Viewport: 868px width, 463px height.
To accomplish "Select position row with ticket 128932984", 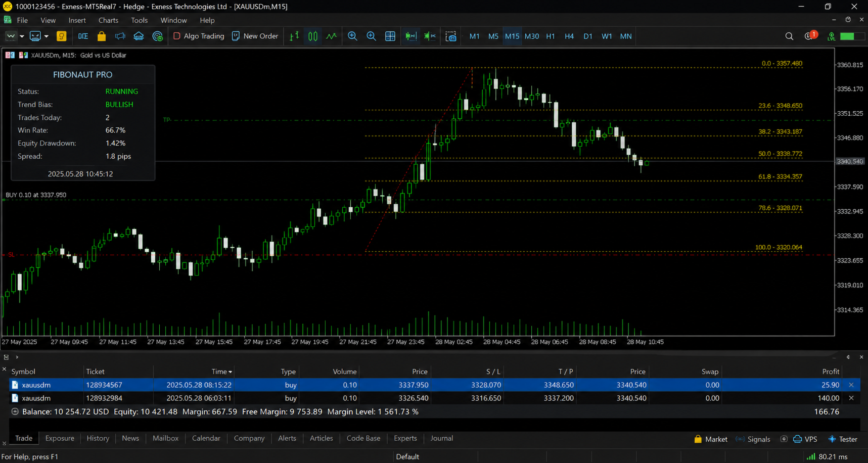I will 435,398.
